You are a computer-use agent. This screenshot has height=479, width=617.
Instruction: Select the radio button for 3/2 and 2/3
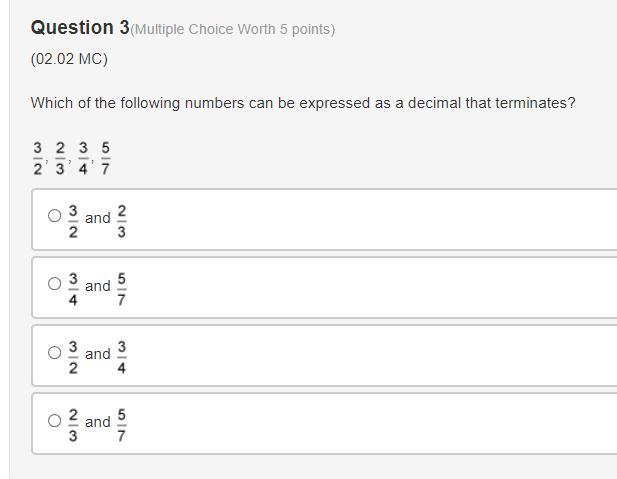tap(54, 216)
